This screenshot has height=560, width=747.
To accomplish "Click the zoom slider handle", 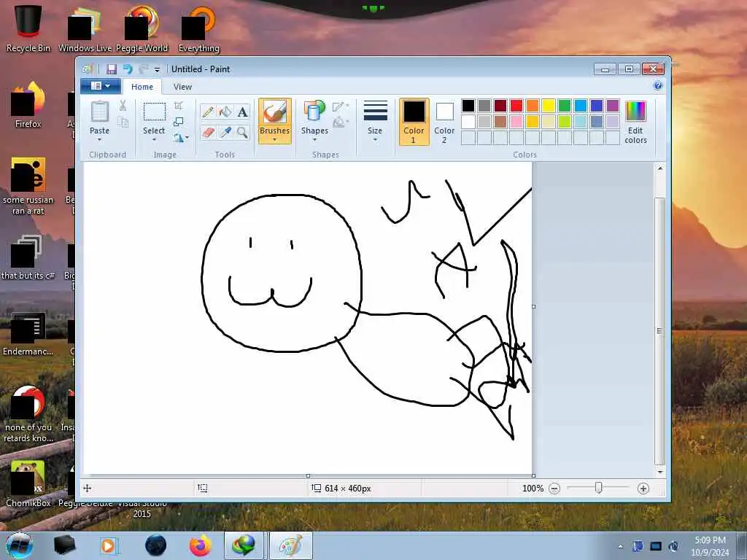I will pos(598,488).
